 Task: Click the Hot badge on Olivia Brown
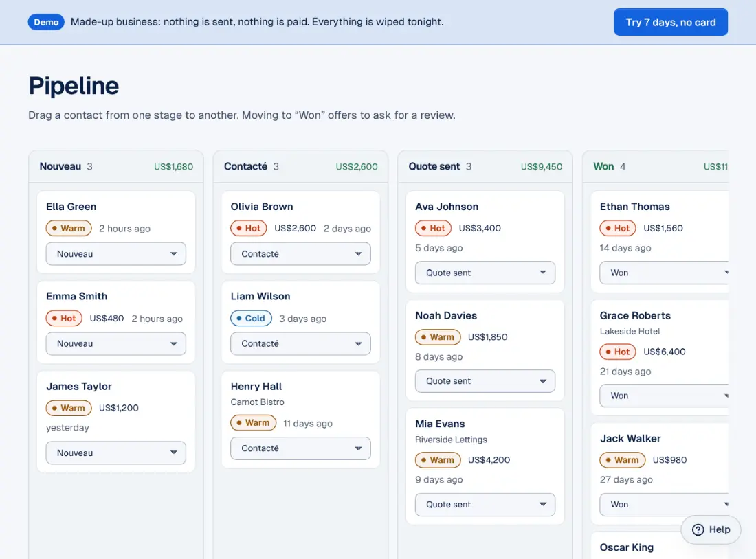pyautogui.click(x=249, y=229)
